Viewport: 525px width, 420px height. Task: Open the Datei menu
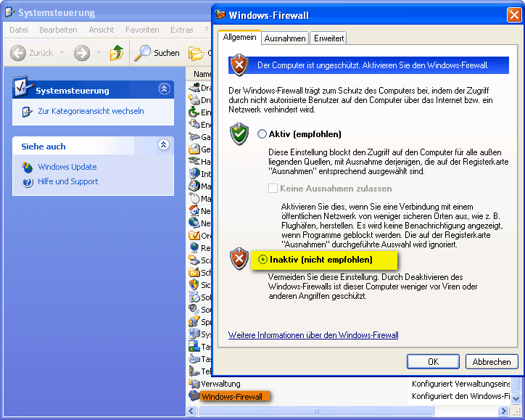[19, 30]
